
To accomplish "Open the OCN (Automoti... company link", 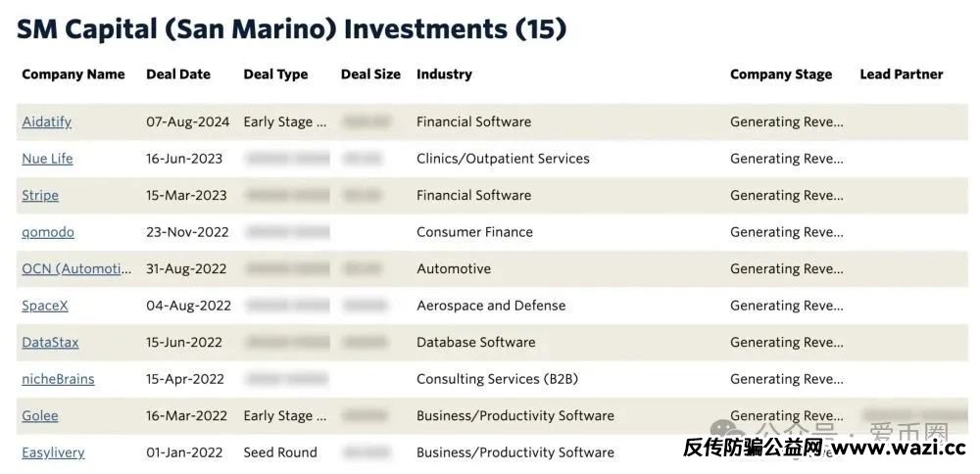I will click(76, 268).
